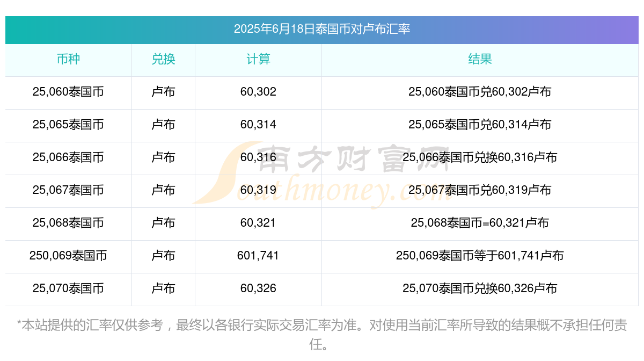Click the value 60,314
The height and width of the screenshot is (361, 644).
(258, 125)
